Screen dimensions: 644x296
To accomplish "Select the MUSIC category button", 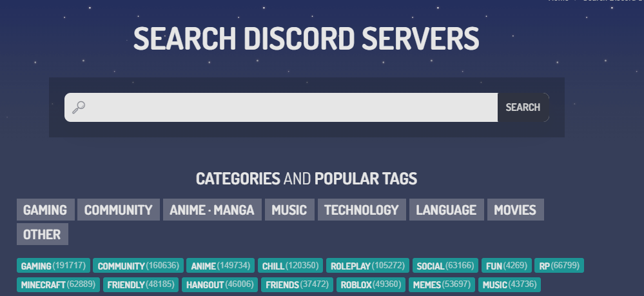I will pyautogui.click(x=289, y=210).
